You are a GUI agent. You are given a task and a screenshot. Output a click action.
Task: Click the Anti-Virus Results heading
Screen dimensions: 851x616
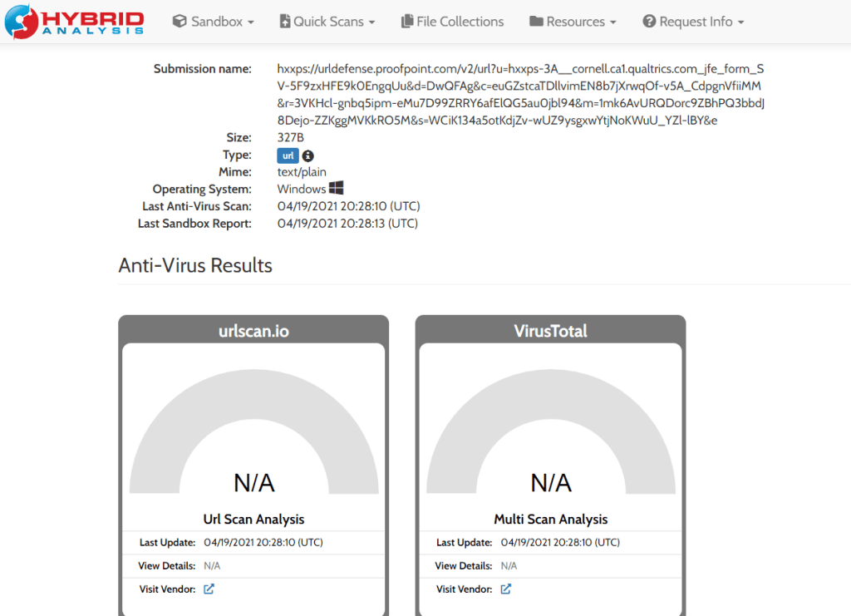point(195,266)
